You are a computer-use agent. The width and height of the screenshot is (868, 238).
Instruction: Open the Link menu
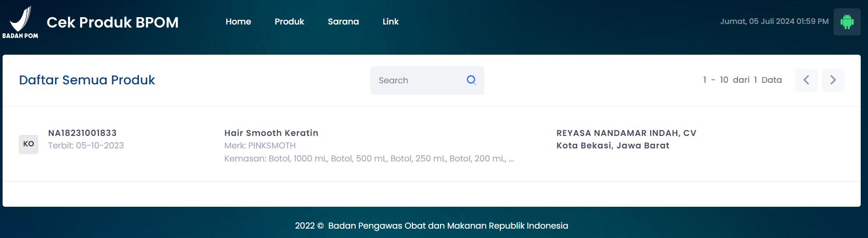click(x=391, y=21)
